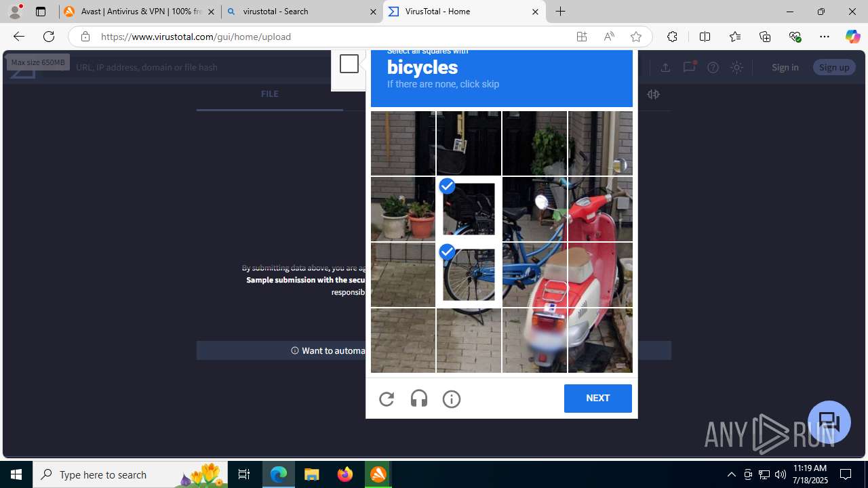Open VirusTotal notifications comment icon
868x488 pixels.
click(689, 67)
